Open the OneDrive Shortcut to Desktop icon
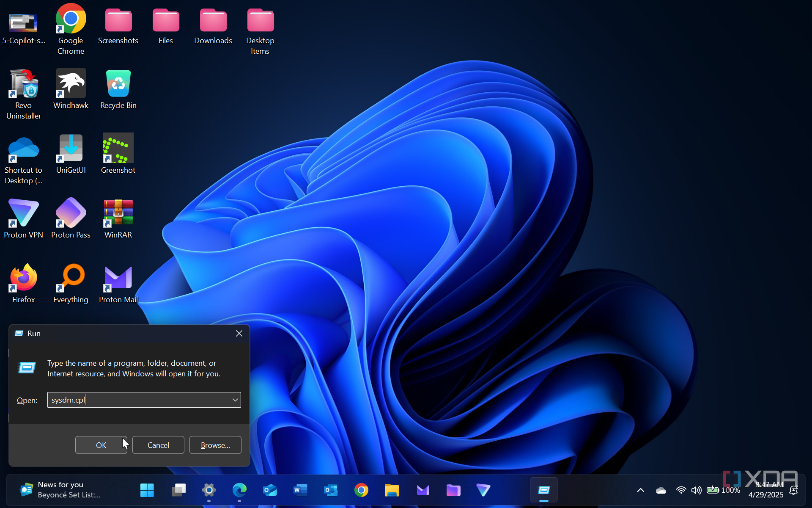This screenshot has width=812, height=508. [x=23, y=160]
